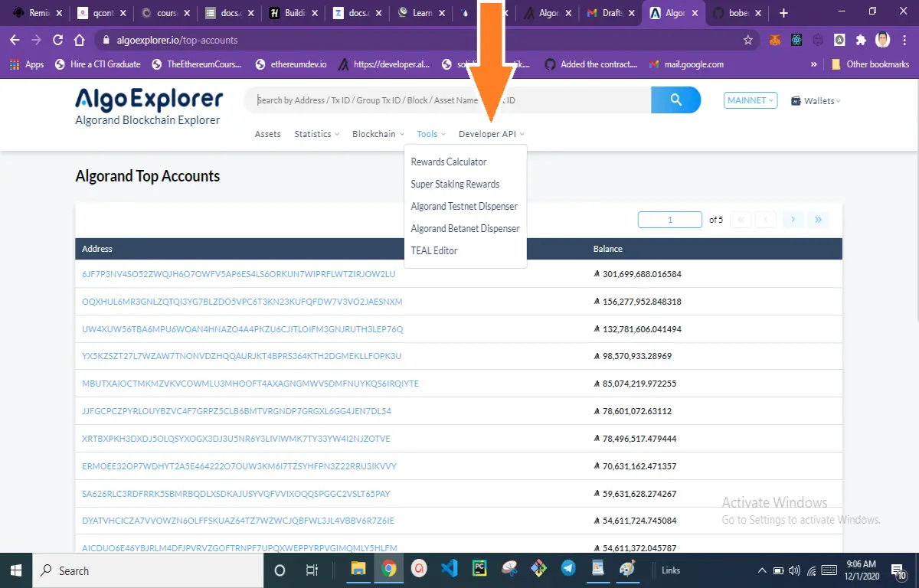Open File Explorer from the taskbar
This screenshot has height=588, width=919.
click(358, 570)
